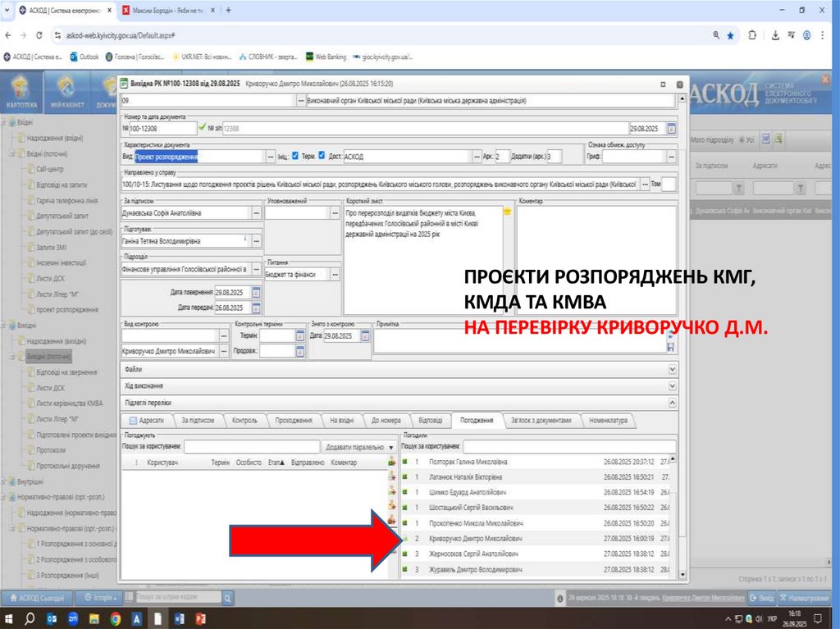The height and width of the screenshot is (629, 840).
Task: Open Мій кабінет in the ASKOD main toolbar
Action: (67, 92)
